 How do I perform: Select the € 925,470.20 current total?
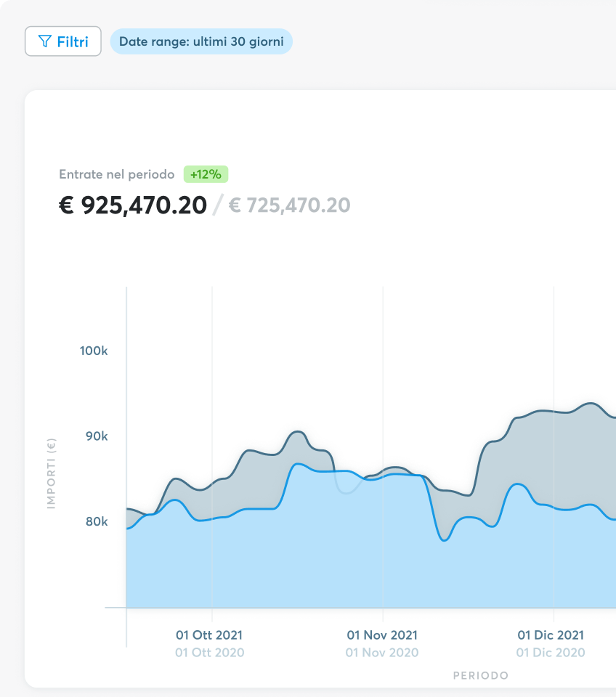pos(132,205)
